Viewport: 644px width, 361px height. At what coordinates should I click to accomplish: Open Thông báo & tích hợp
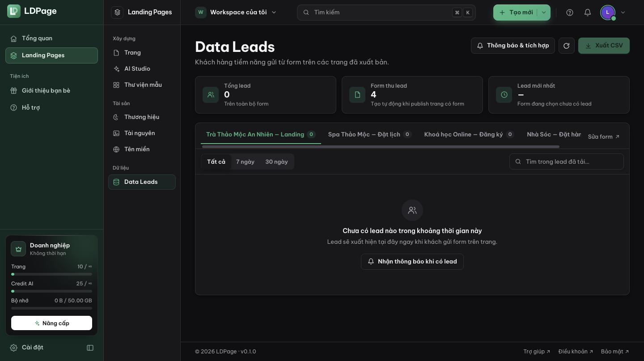point(513,46)
